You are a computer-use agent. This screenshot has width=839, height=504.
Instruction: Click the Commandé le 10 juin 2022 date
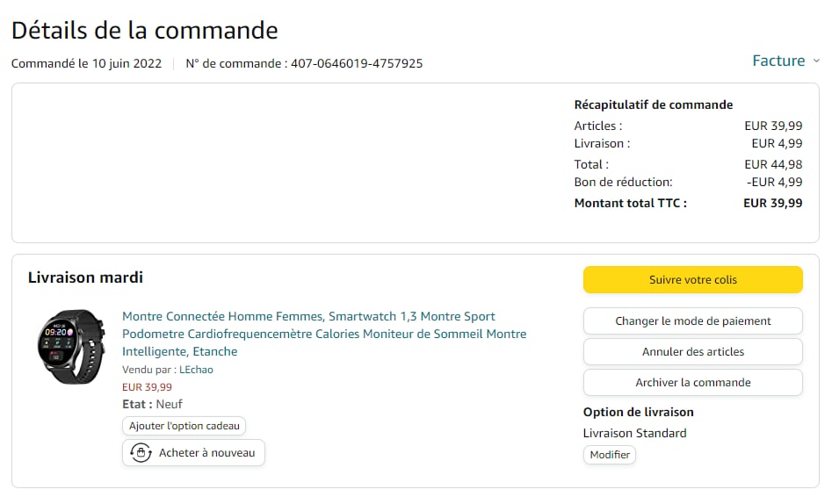pos(86,63)
